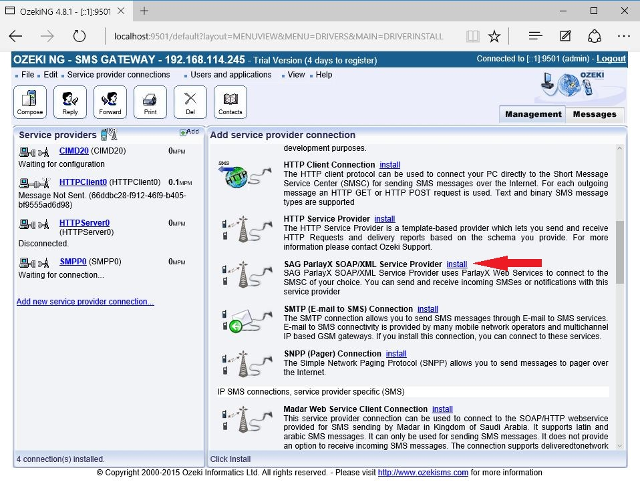Install SNPP Pager Connection
This screenshot has height=484, width=640.
[x=396, y=353]
